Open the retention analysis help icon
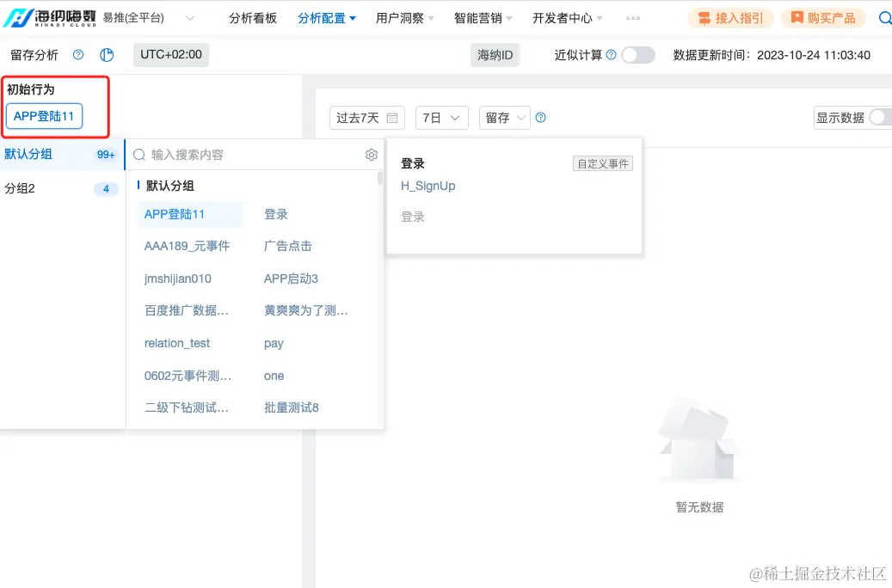The height and width of the screenshot is (588, 892). 78,55
